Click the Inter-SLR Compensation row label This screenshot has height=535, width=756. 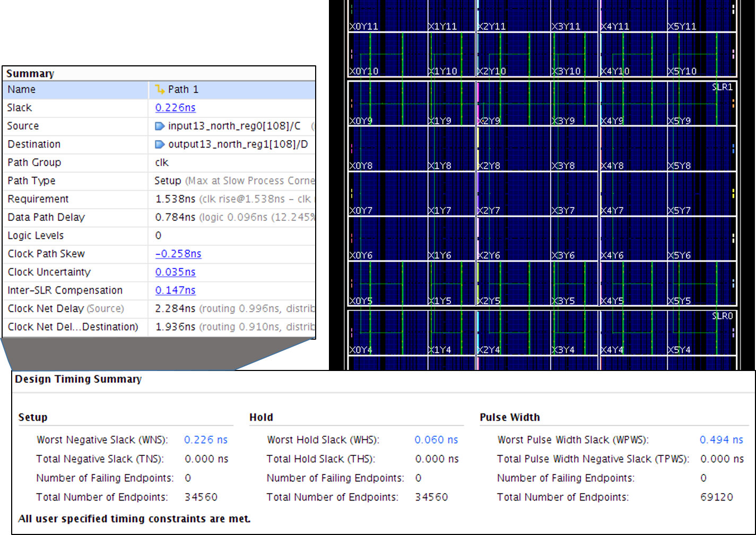(x=65, y=290)
